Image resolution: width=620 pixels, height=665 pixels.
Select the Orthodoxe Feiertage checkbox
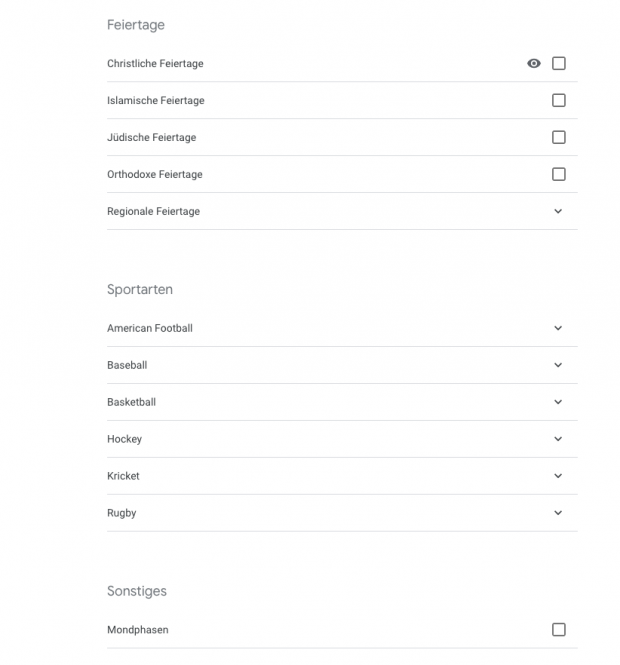pyautogui.click(x=559, y=175)
